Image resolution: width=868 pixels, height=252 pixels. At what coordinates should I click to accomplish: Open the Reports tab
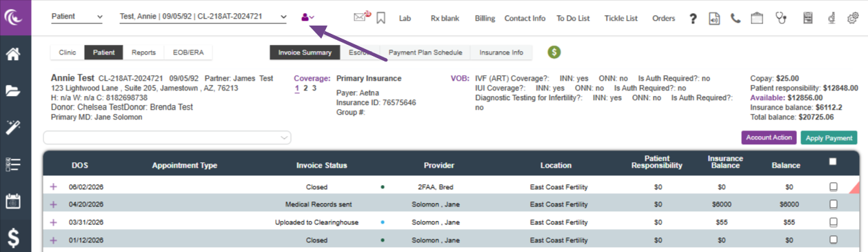tap(143, 52)
